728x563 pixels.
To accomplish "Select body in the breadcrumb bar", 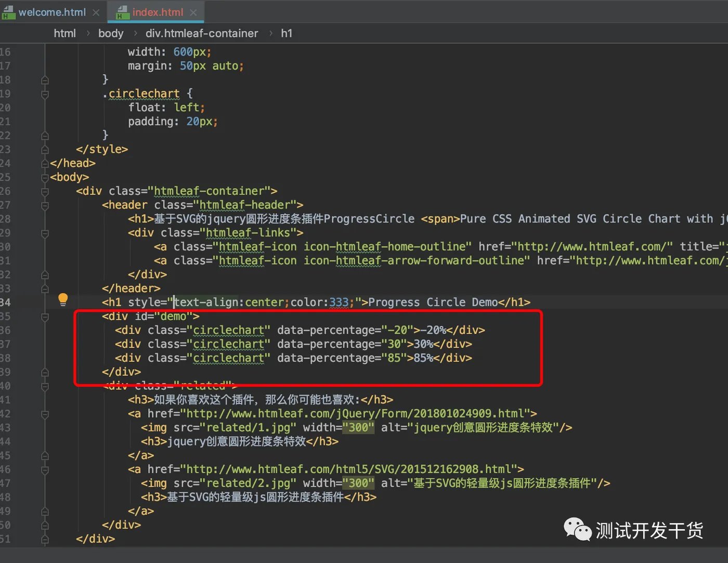I will tap(111, 33).
